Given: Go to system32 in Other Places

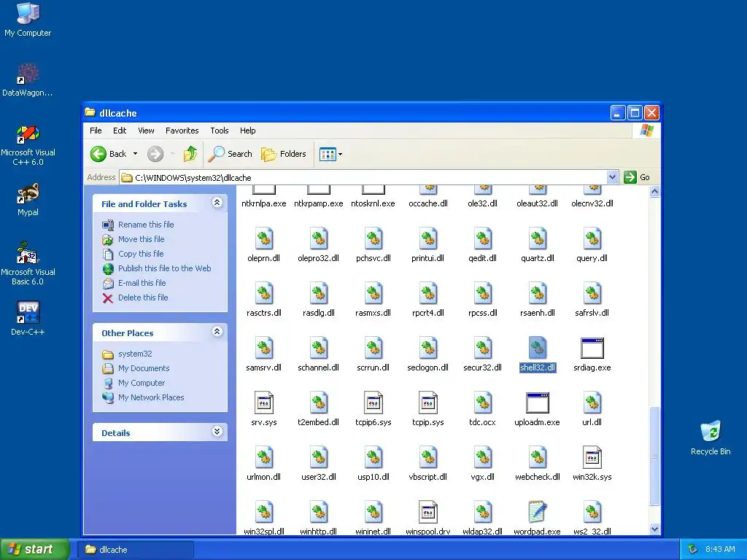Looking at the screenshot, I should [x=135, y=354].
